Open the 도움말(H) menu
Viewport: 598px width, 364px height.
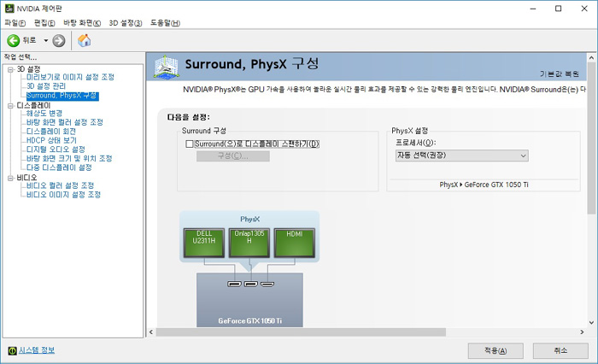click(165, 23)
